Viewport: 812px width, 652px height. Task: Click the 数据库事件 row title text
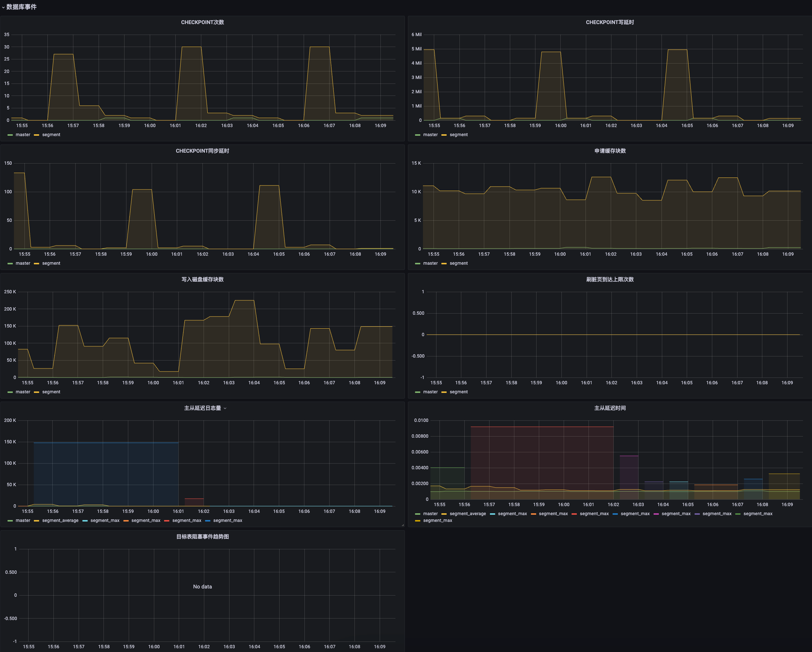coord(21,7)
